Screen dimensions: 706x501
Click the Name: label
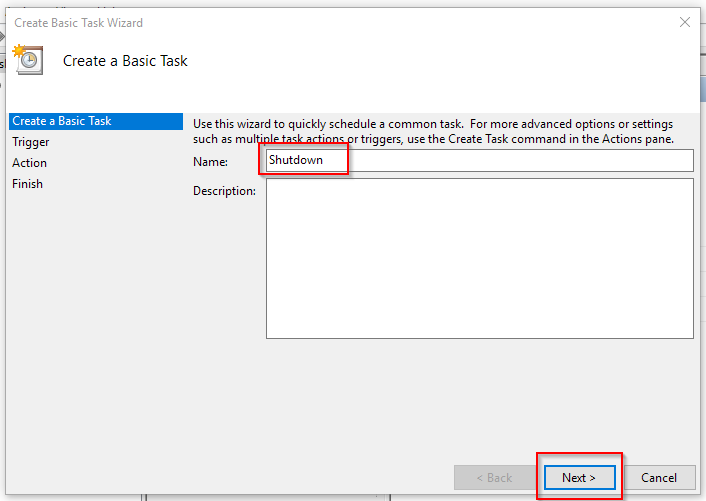point(210,162)
